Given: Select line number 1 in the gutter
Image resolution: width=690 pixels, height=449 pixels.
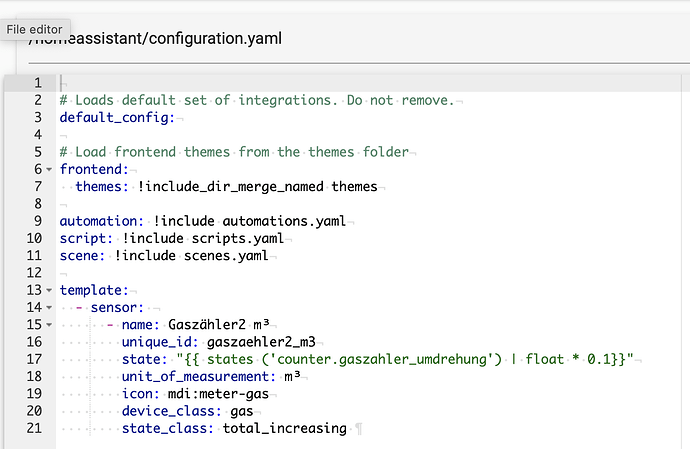Looking at the screenshot, I should click(38, 83).
